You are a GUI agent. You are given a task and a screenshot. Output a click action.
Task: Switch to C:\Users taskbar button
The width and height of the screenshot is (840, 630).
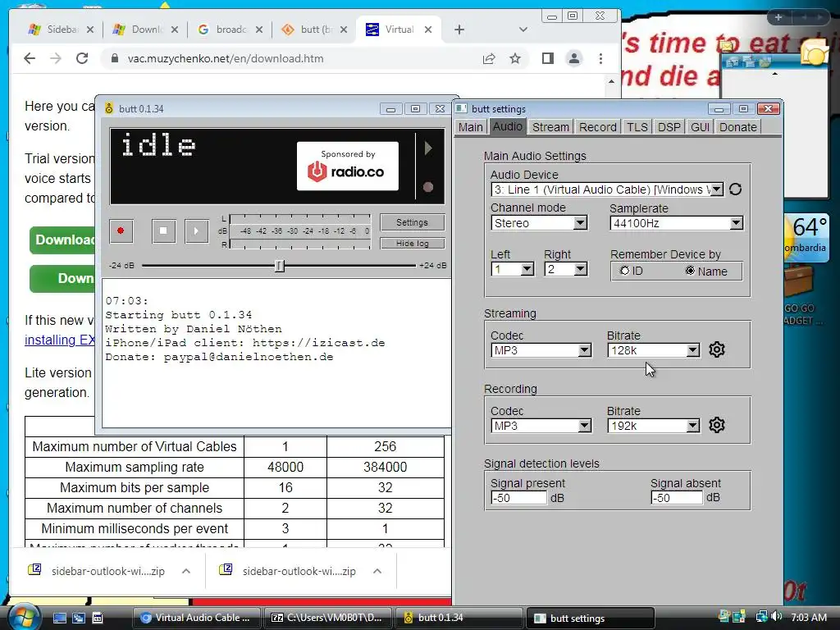[328, 618]
